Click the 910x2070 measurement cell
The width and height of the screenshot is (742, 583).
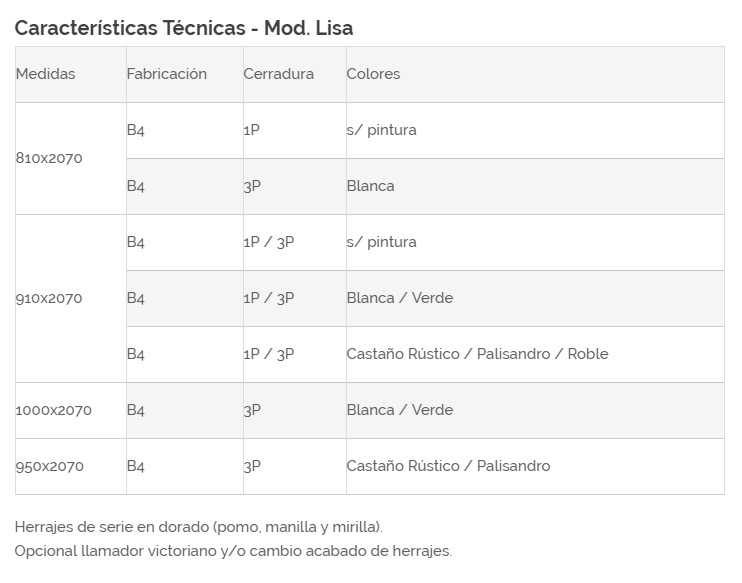point(49,298)
